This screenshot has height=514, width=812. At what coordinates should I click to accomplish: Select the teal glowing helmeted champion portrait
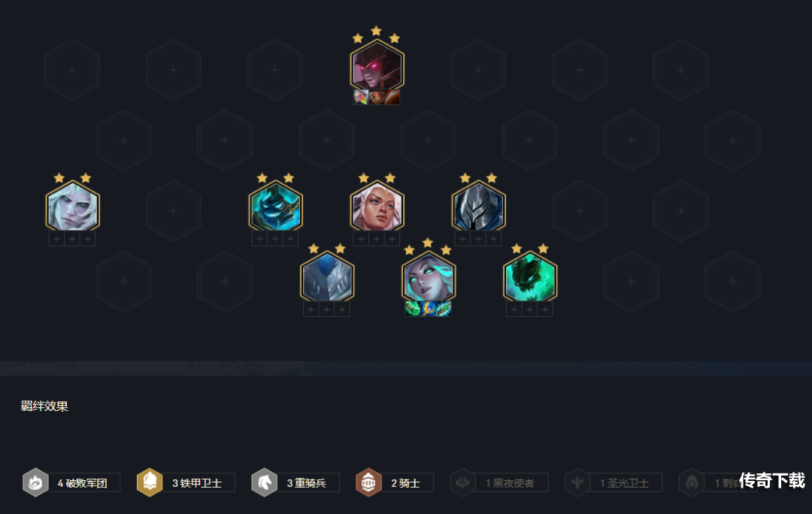275,206
